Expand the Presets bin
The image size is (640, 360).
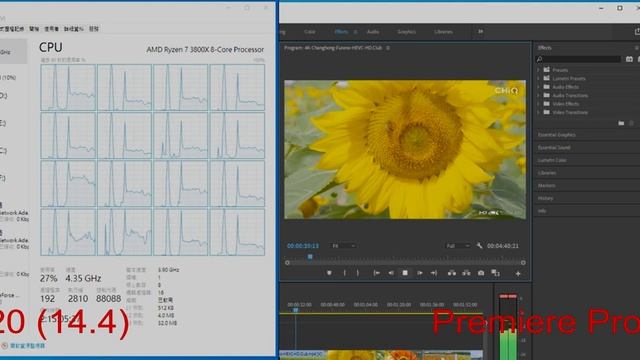pyautogui.click(x=538, y=70)
